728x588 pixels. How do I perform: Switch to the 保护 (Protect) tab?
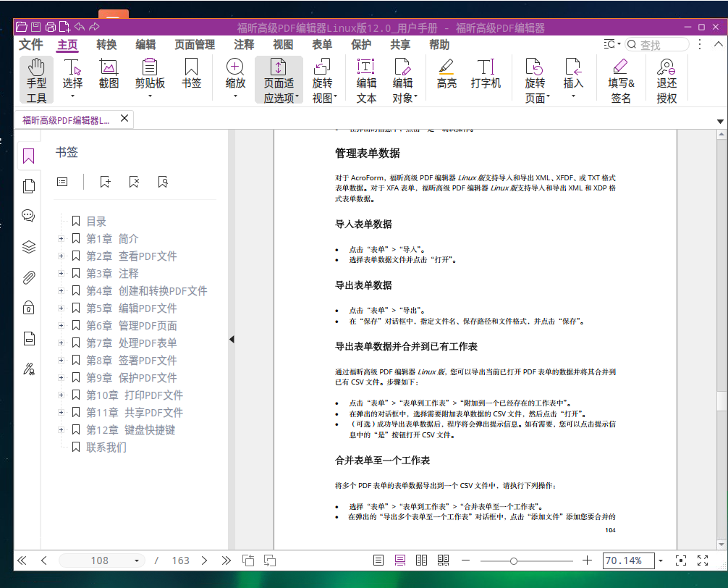click(x=361, y=45)
